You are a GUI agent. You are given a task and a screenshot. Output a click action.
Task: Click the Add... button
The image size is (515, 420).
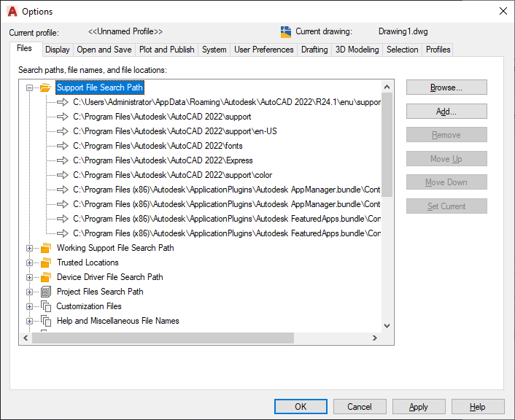pyautogui.click(x=446, y=112)
